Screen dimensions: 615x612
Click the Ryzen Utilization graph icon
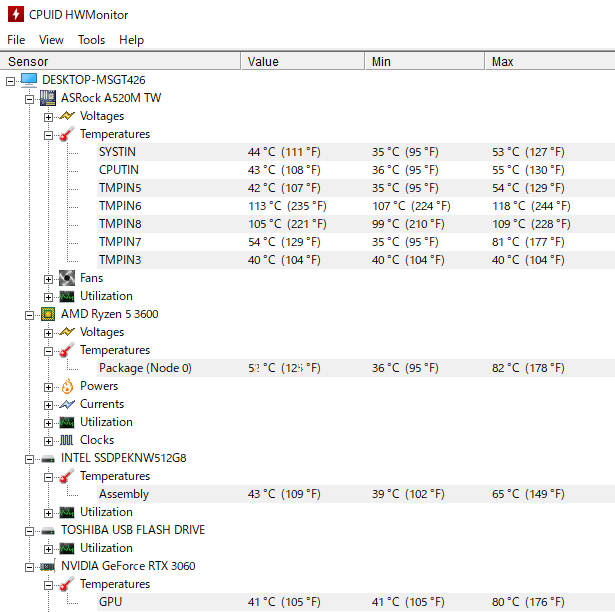(67, 422)
